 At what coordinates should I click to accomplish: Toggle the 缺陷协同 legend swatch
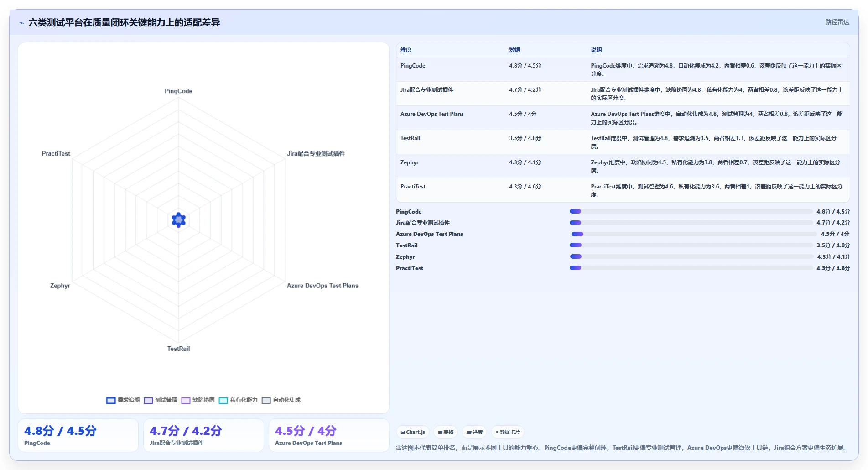186,400
